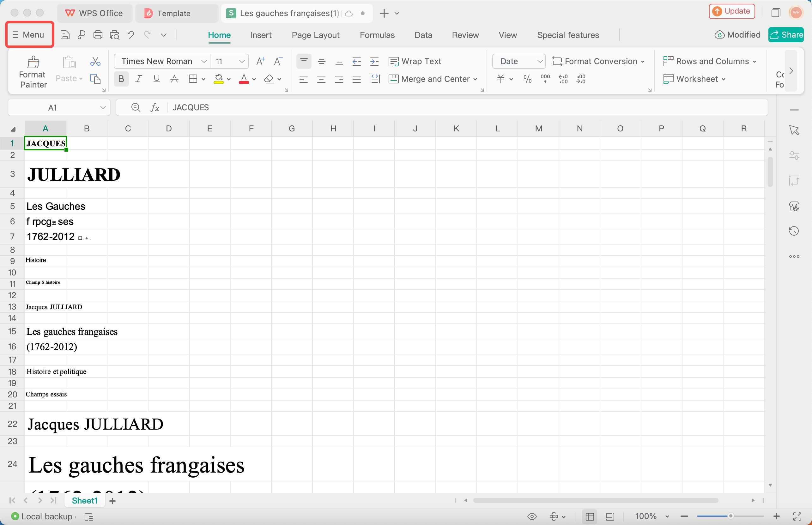Set middle vertical alignment
The height and width of the screenshot is (525, 812).
321,61
